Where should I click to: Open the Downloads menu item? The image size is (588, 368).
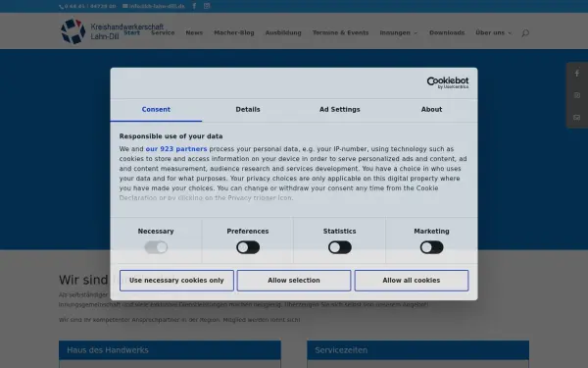[447, 33]
